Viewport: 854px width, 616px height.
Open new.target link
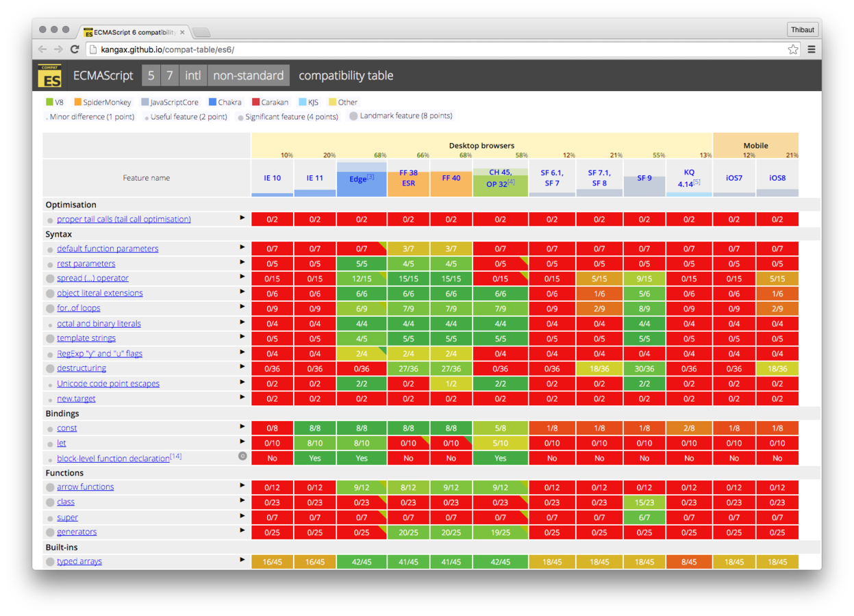click(x=76, y=398)
